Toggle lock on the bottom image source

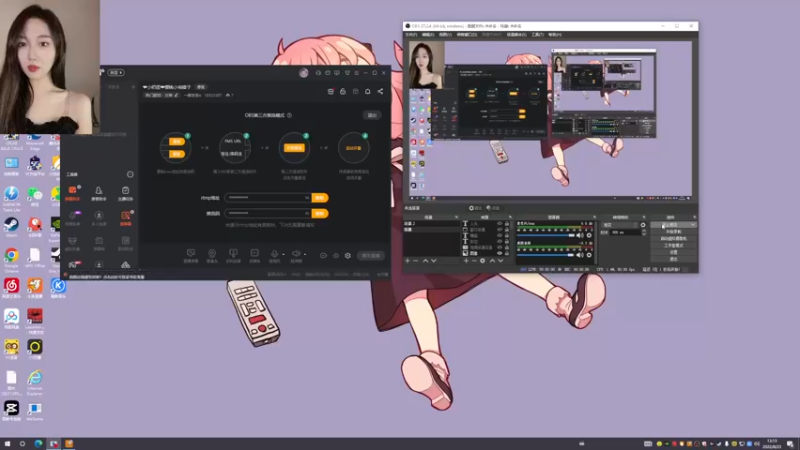pos(507,253)
